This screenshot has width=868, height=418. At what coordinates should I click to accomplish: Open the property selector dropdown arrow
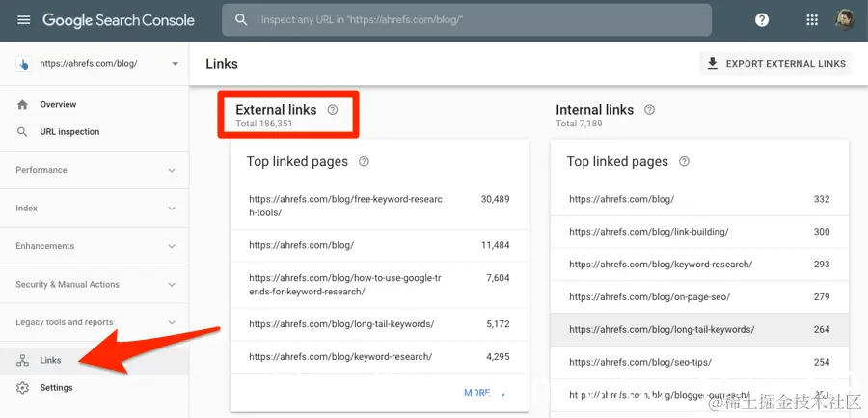pos(175,63)
